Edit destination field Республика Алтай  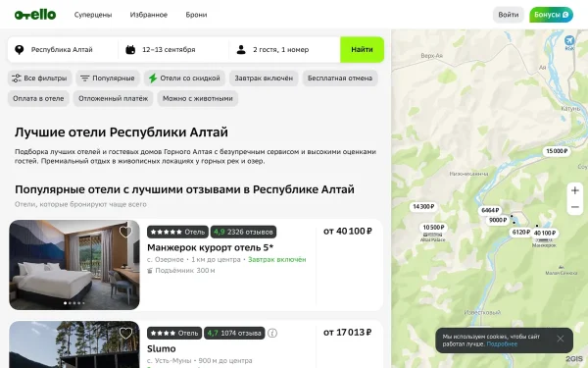[x=62, y=50]
